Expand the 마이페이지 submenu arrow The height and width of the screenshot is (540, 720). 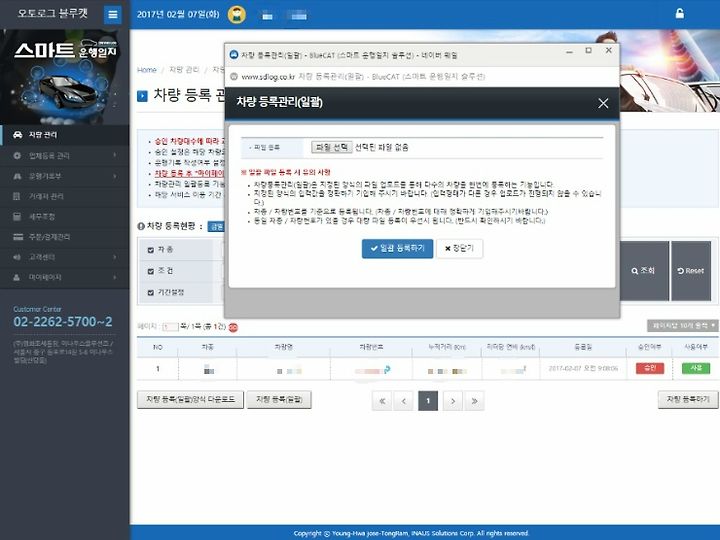[114, 277]
